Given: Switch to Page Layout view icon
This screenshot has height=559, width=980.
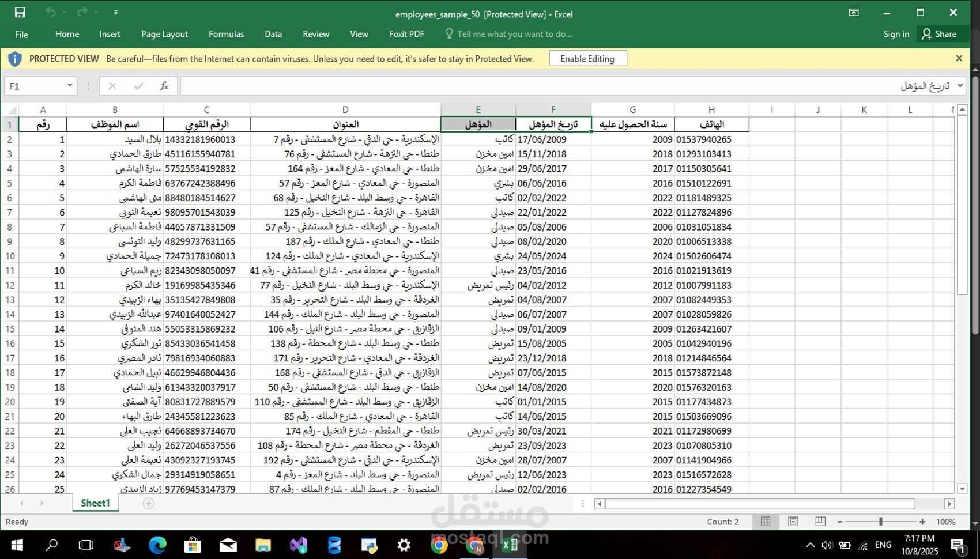Looking at the screenshot, I should coord(793,522).
